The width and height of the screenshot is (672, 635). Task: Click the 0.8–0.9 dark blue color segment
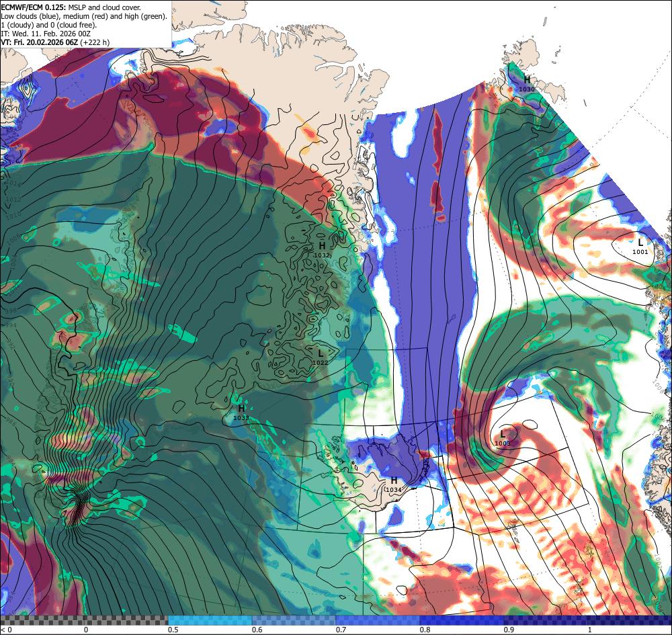(x=462, y=620)
